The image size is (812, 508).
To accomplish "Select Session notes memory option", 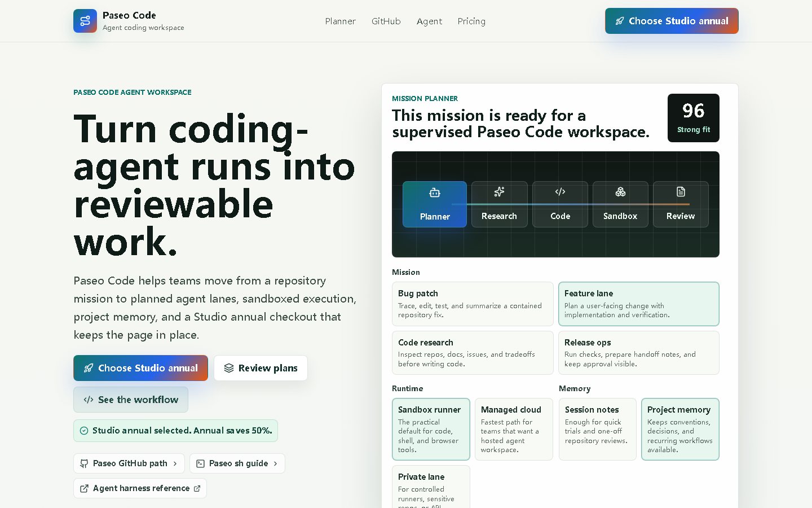I will point(598,429).
